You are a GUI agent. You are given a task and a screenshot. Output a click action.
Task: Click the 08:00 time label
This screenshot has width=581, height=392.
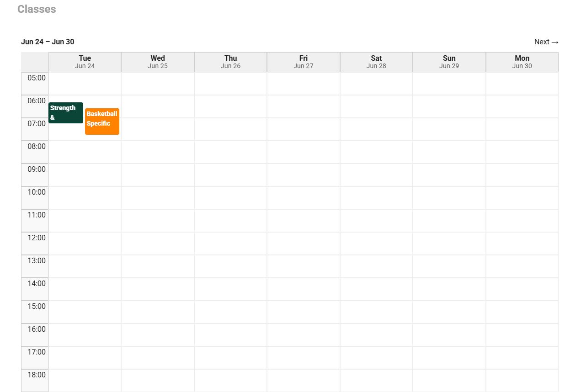[x=37, y=147]
